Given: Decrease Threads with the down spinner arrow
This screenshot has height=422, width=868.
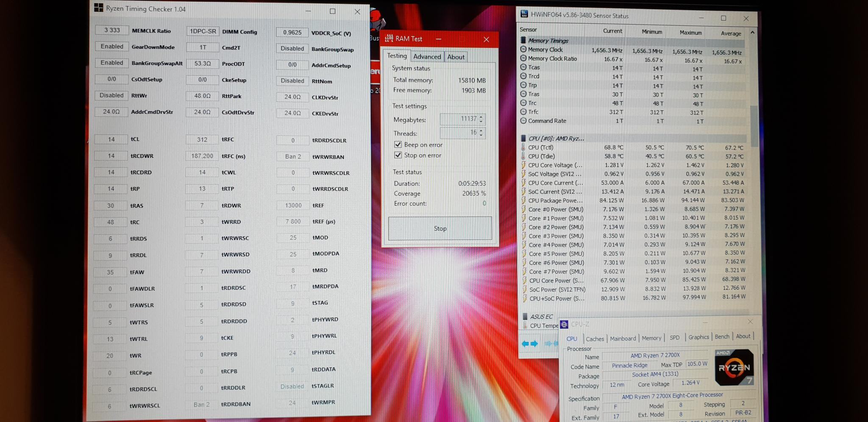Looking at the screenshot, I should click(x=481, y=136).
